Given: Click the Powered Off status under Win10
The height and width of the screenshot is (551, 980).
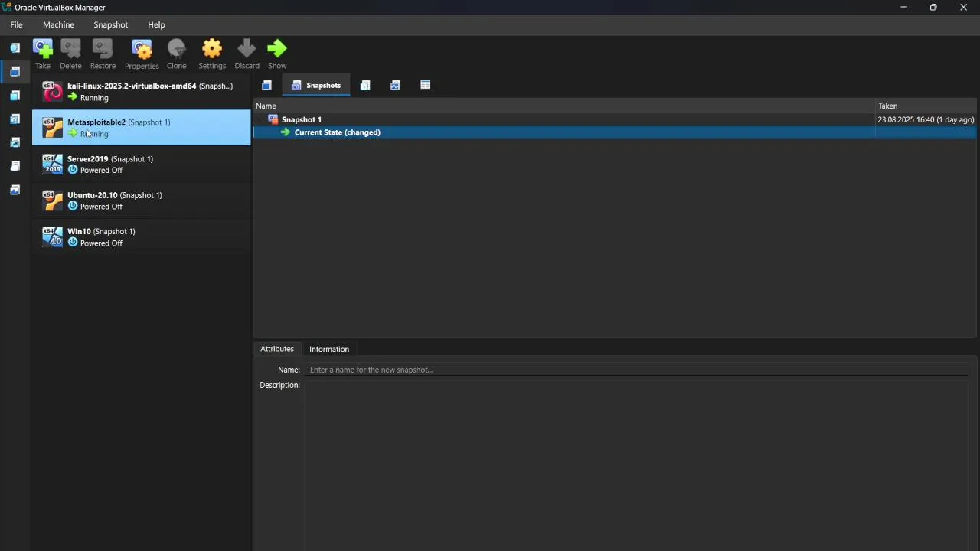Looking at the screenshot, I should (101, 243).
